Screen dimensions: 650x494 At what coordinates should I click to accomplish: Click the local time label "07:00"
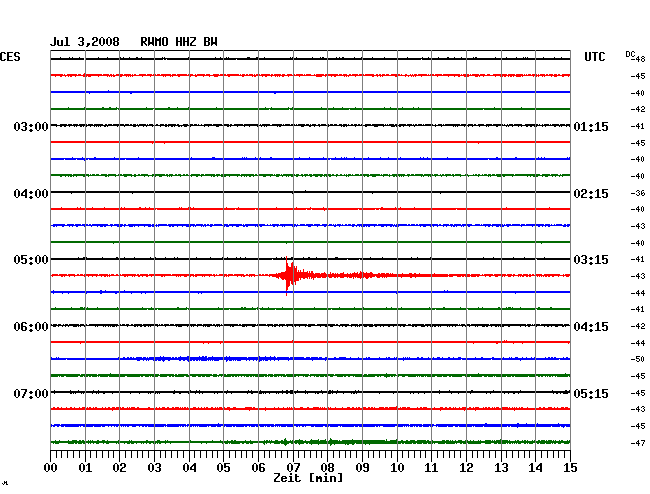(31, 393)
